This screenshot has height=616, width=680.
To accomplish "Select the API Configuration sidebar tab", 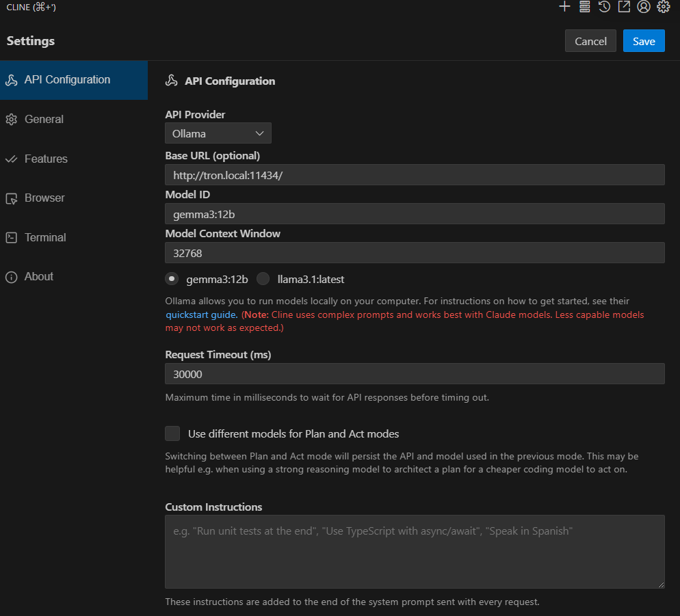I will tap(74, 80).
